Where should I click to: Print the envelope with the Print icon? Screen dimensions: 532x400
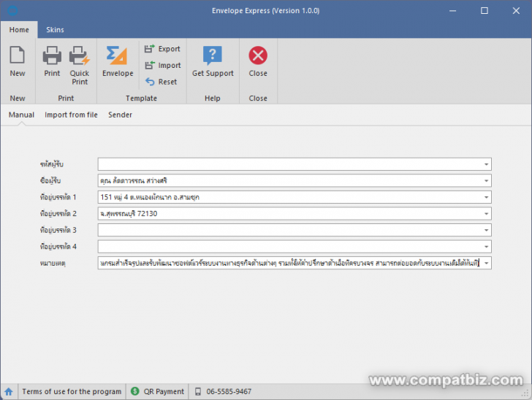(52, 61)
